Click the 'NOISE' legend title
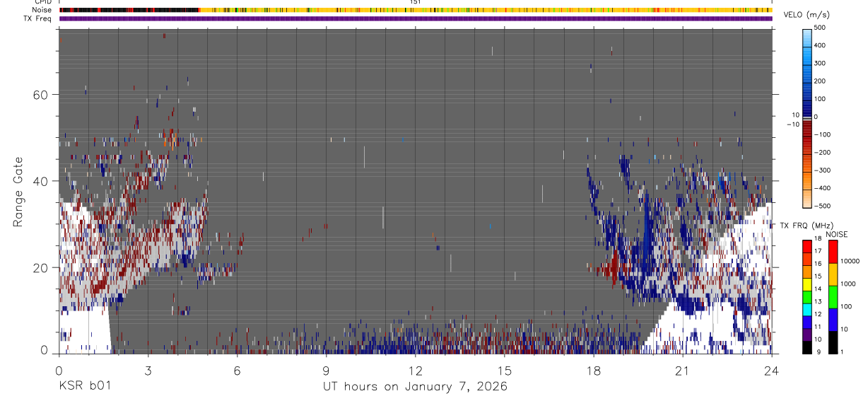 click(836, 235)
